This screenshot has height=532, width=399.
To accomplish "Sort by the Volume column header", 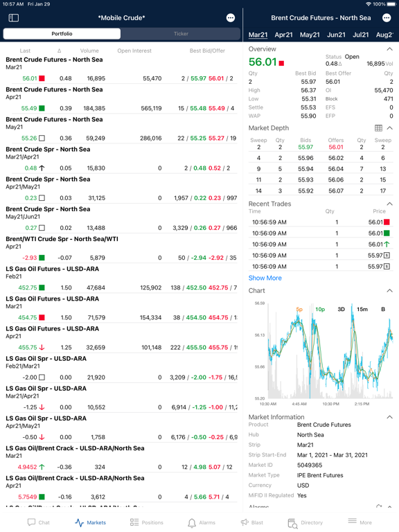I will [89, 51].
